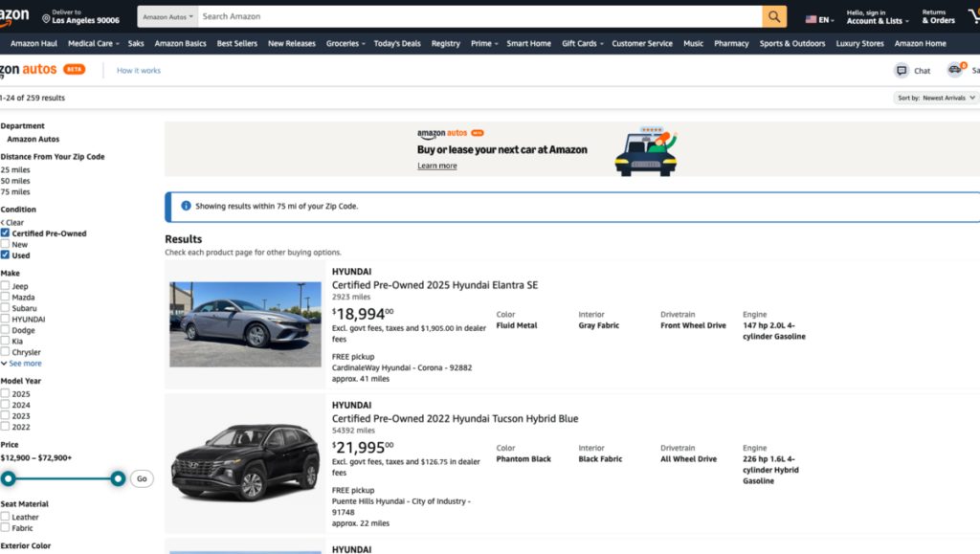This screenshot has height=554, width=980.
Task: Check the New condition box
Action: coord(5,244)
